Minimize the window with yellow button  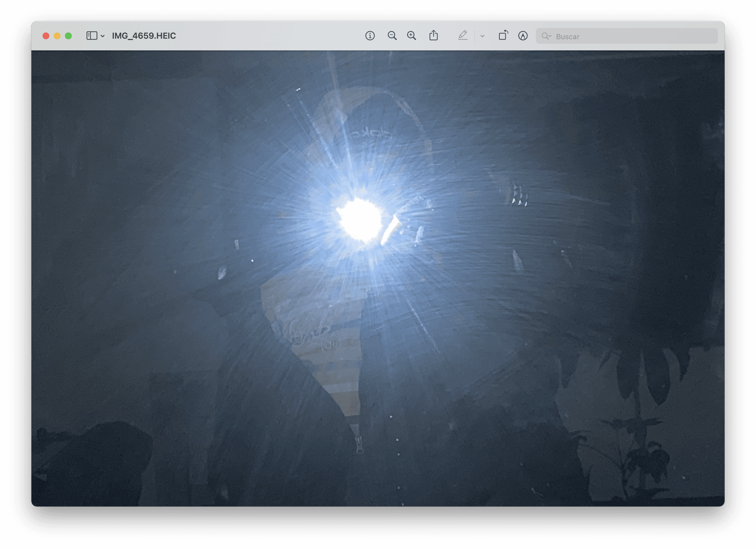57,36
